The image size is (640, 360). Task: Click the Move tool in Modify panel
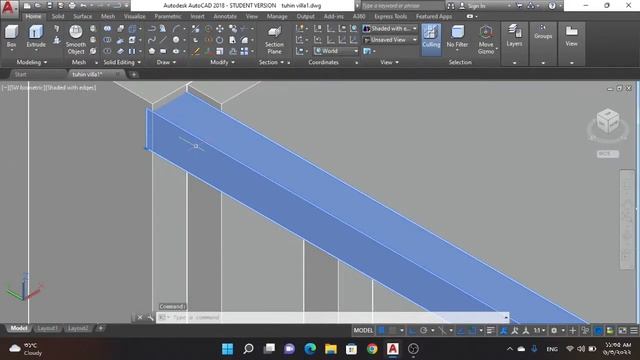[220, 29]
